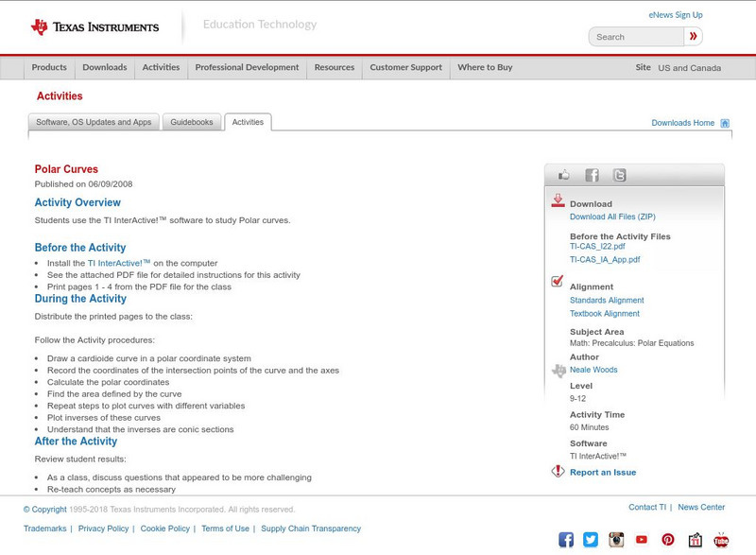Click the Texas Instruments logo
This screenshot has width=756, height=555.
94,27
